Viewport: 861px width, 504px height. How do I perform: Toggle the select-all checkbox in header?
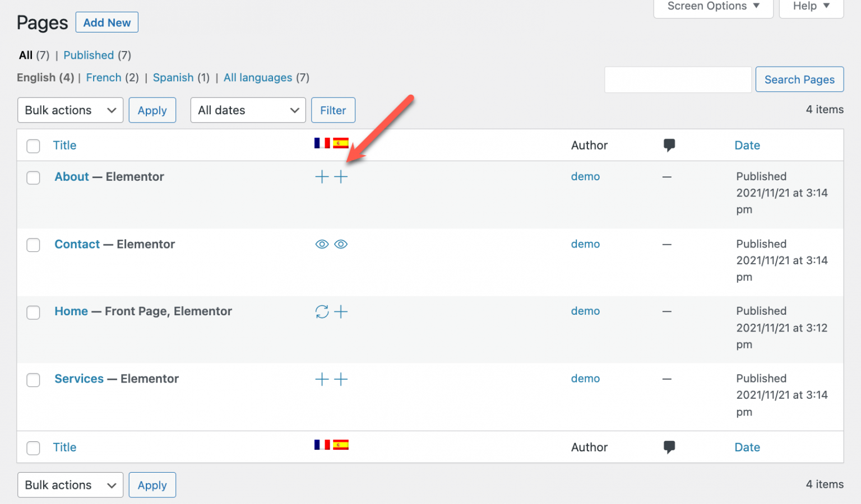(34, 146)
